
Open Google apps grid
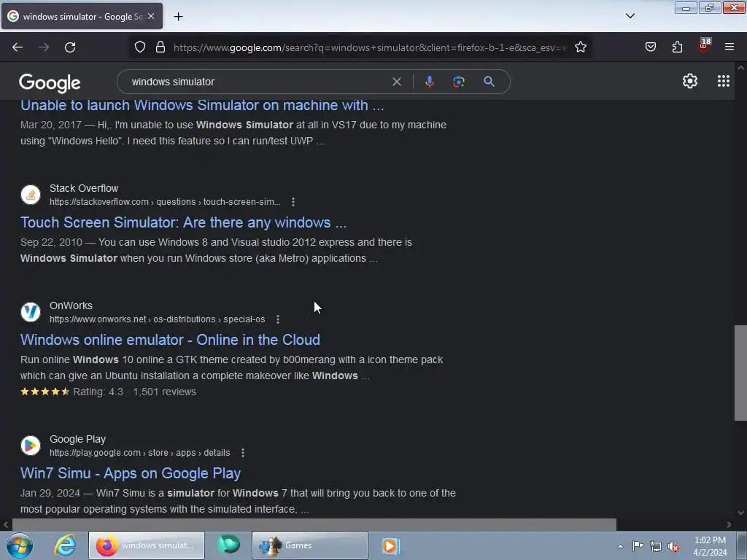coord(723,81)
